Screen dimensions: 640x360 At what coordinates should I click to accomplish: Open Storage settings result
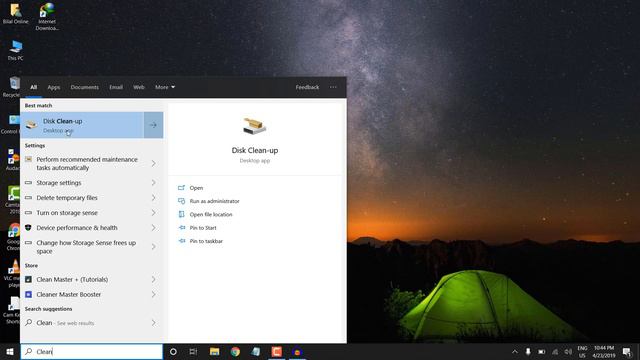coord(92,182)
